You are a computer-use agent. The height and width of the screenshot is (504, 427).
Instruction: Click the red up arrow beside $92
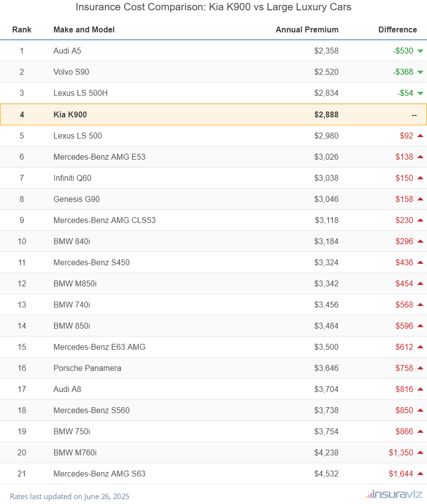pyautogui.click(x=420, y=136)
